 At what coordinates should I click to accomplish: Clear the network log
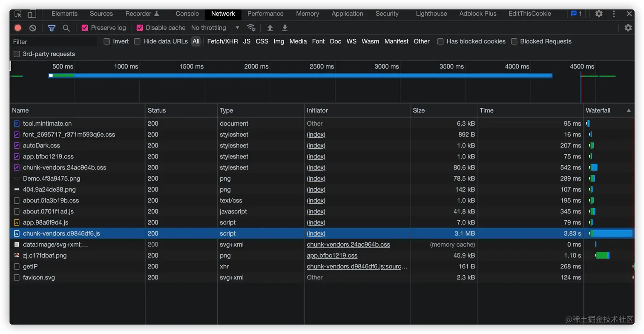click(x=33, y=28)
